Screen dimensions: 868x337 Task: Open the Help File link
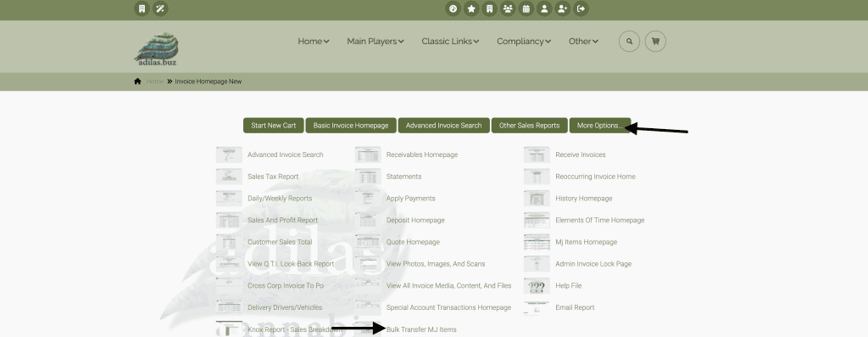(569, 285)
